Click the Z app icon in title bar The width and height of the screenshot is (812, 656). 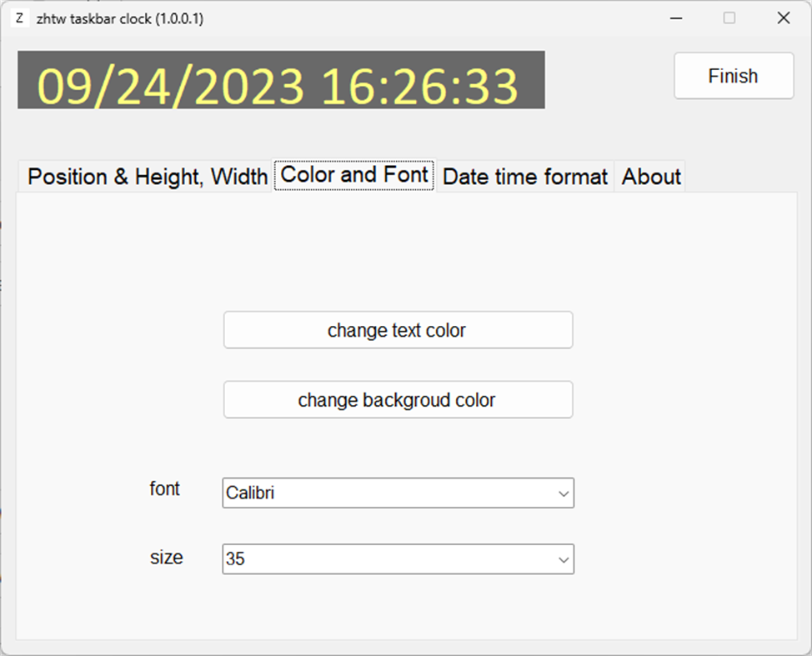click(x=19, y=18)
